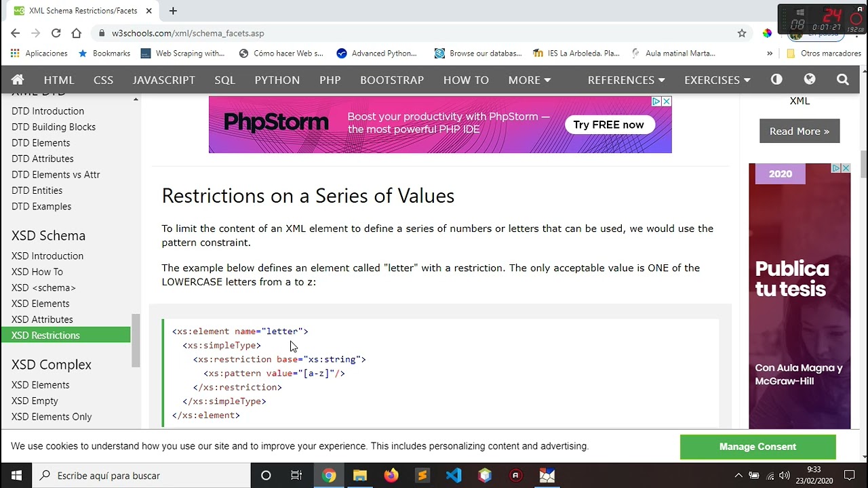Open Otros marcadores folder
Image resolution: width=868 pixels, height=488 pixels.
pos(824,53)
